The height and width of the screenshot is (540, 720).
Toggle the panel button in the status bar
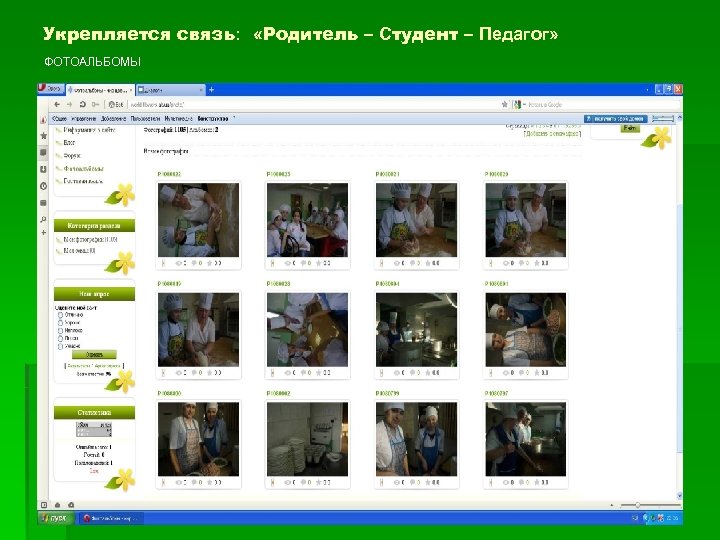[44, 505]
